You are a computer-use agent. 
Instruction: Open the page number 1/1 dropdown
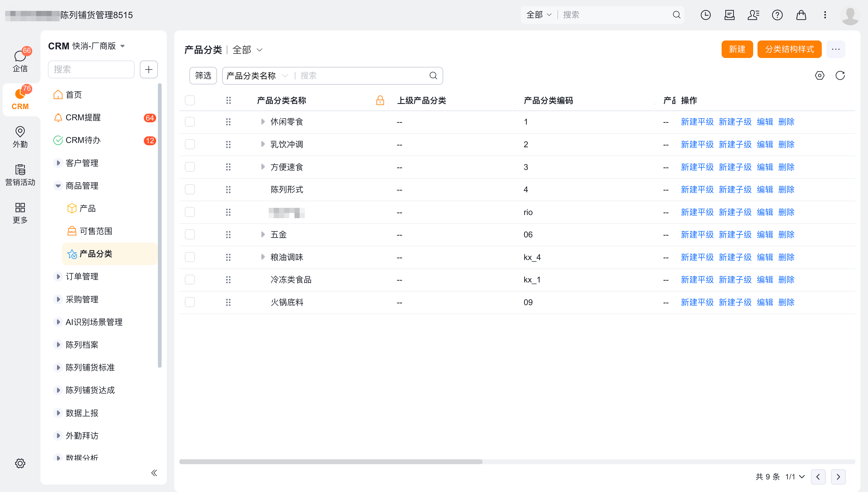795,477
